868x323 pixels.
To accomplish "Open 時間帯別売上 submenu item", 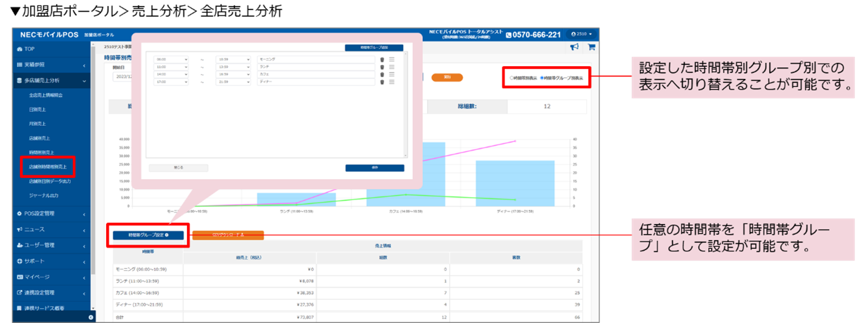I will (x=41, y=152).
